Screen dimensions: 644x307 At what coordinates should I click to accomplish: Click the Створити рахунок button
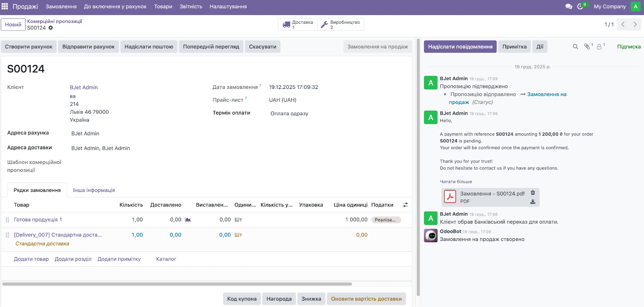tap(29, 47)
